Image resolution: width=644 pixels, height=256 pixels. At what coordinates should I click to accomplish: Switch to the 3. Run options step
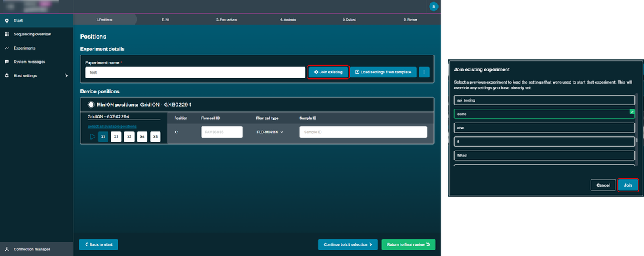click(227, 19)
